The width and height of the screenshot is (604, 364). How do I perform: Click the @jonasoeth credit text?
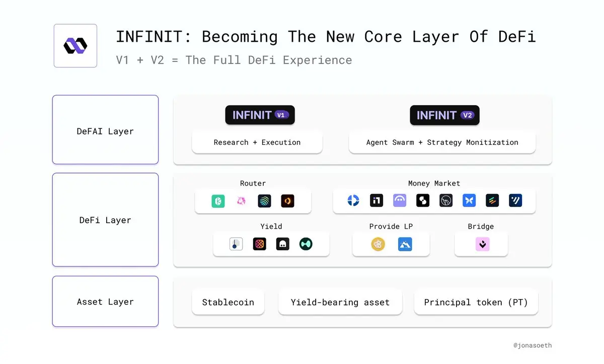click(x=533, y=345)
